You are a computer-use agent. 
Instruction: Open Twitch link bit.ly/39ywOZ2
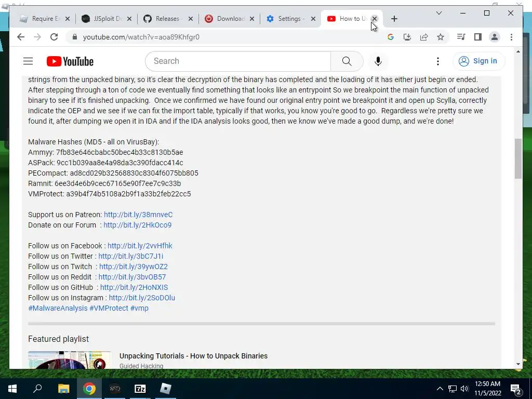point(134,267)
